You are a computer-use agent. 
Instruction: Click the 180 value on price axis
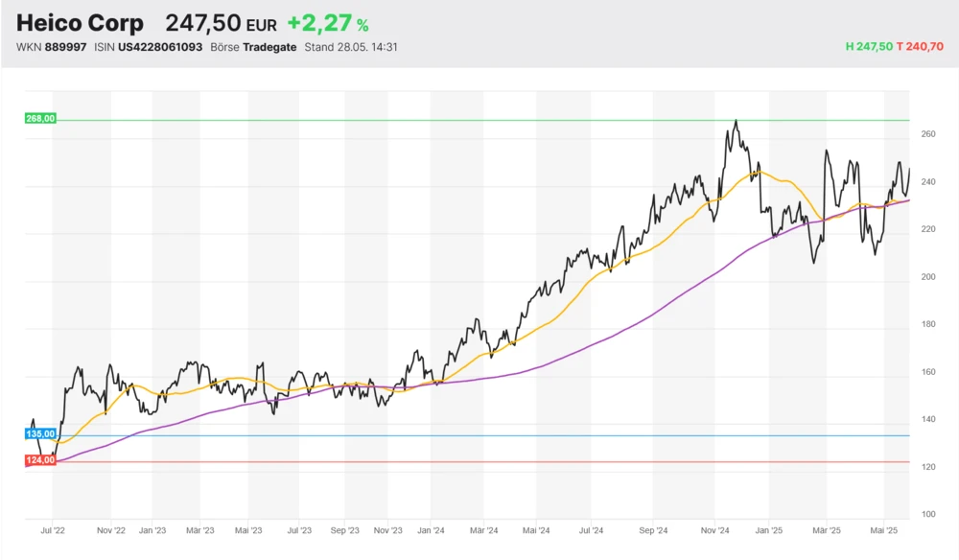926,325
